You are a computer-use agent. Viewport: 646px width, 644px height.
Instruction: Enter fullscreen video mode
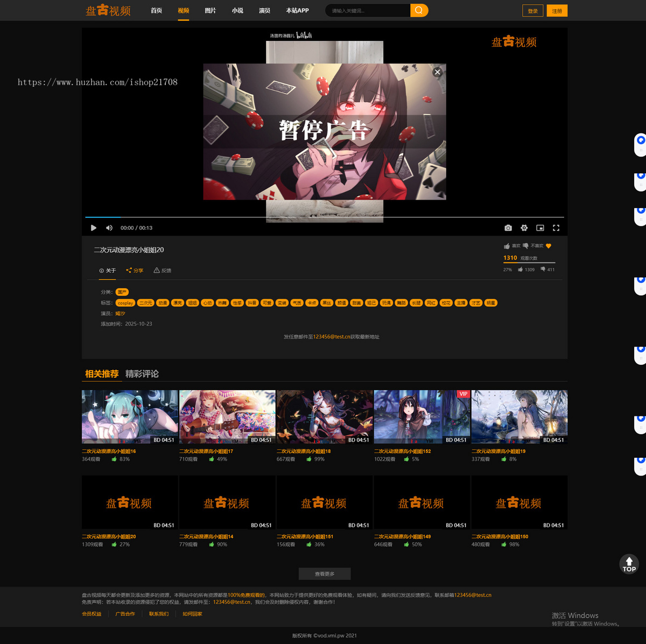[556, 228]
